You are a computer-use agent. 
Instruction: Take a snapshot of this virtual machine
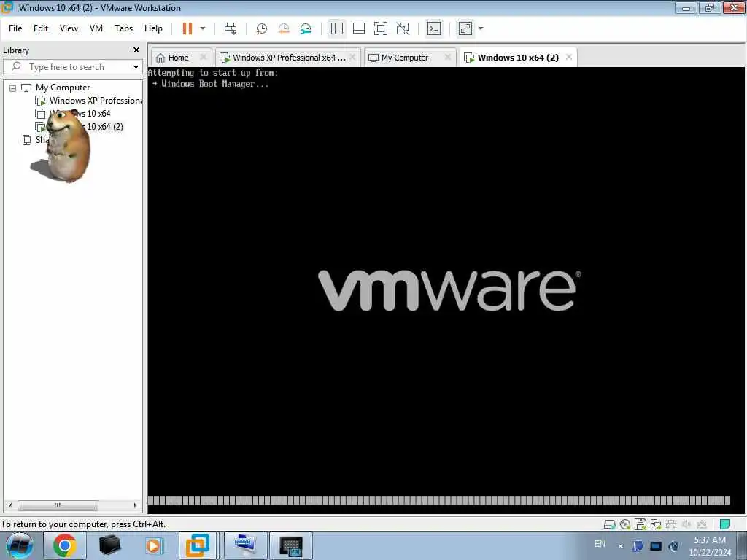262,28
